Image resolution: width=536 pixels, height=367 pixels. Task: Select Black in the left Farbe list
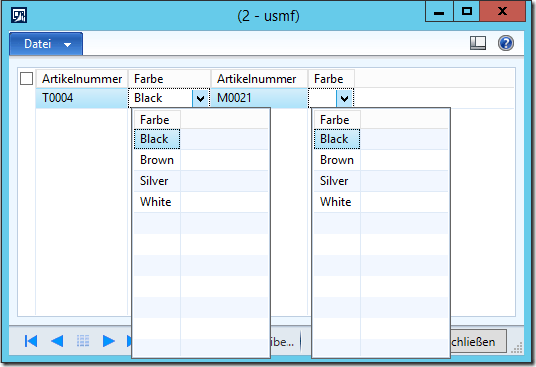[x=157, y=139]
